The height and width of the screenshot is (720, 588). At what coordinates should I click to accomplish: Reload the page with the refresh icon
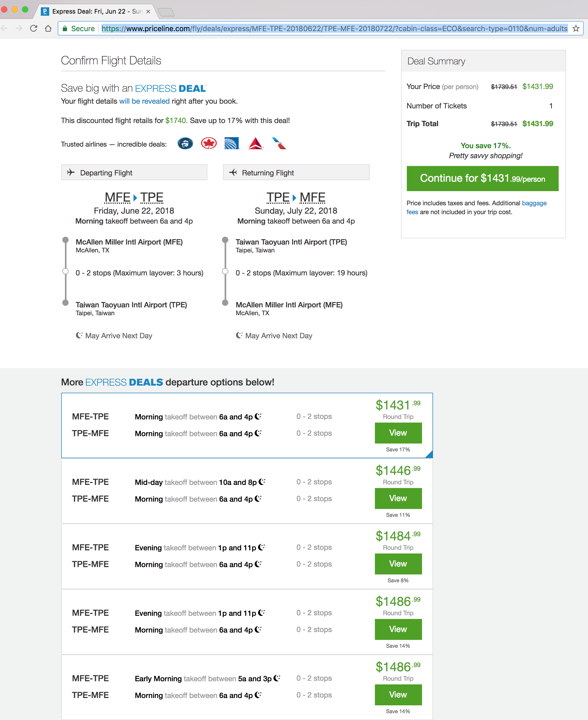click(x=34, y=29)
